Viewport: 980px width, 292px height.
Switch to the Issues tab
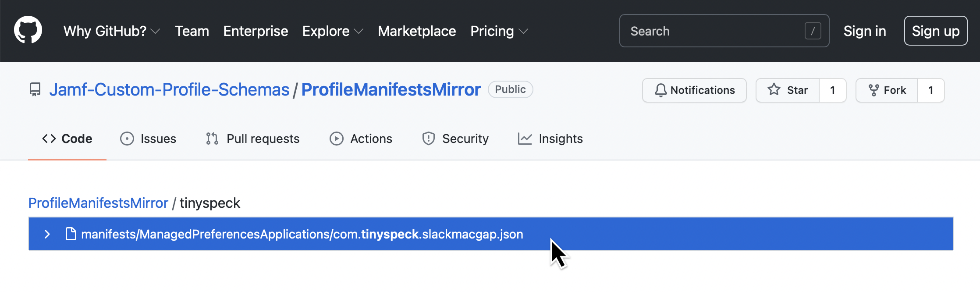[x=148, y=139]
